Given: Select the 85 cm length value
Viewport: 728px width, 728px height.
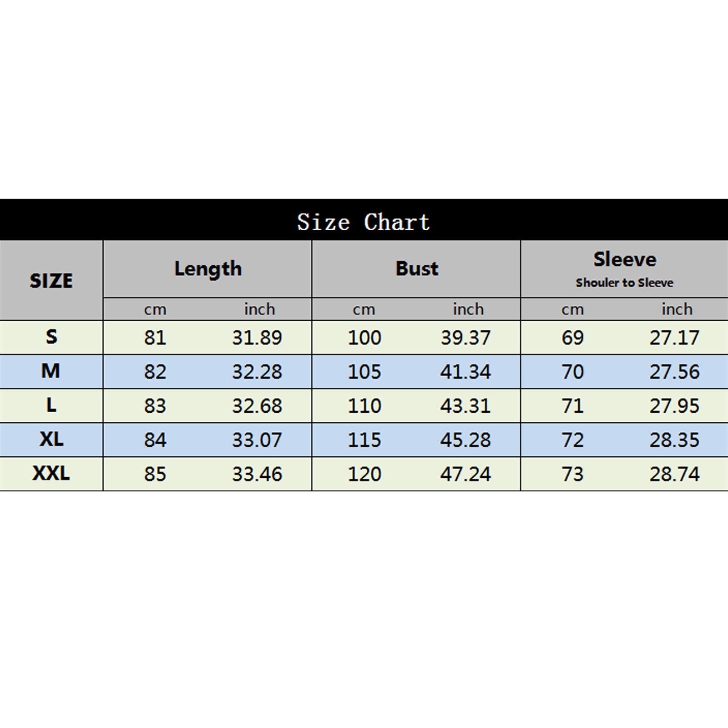Looking at the screenshot, I should click(x=155, y=474).
